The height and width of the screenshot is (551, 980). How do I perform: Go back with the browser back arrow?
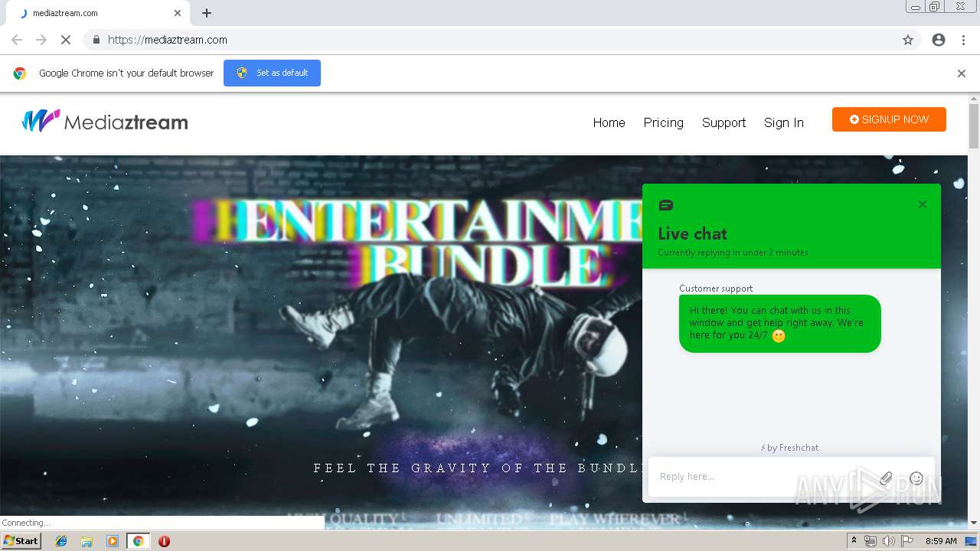(x=17, y=40)
